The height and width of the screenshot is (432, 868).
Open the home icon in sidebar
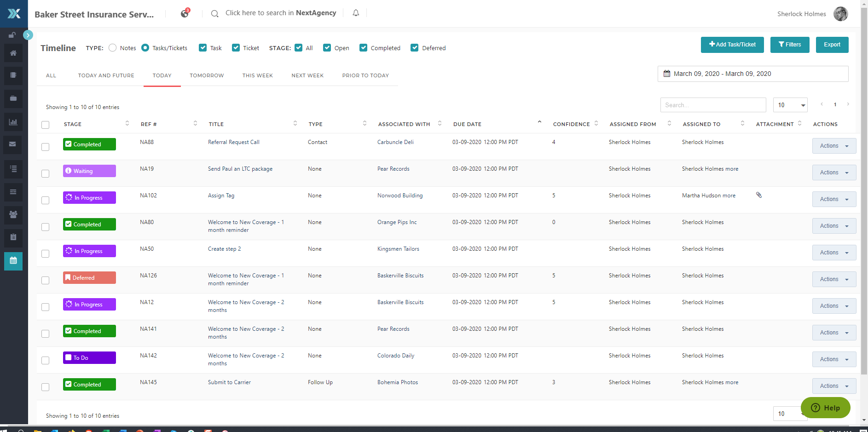click(13, 53)
